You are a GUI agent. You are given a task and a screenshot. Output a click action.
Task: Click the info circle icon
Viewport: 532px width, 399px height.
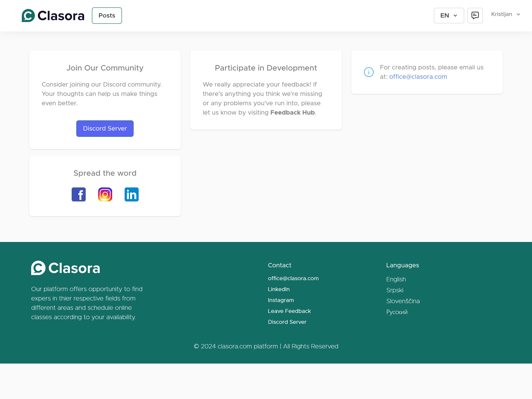click(368, 72)
